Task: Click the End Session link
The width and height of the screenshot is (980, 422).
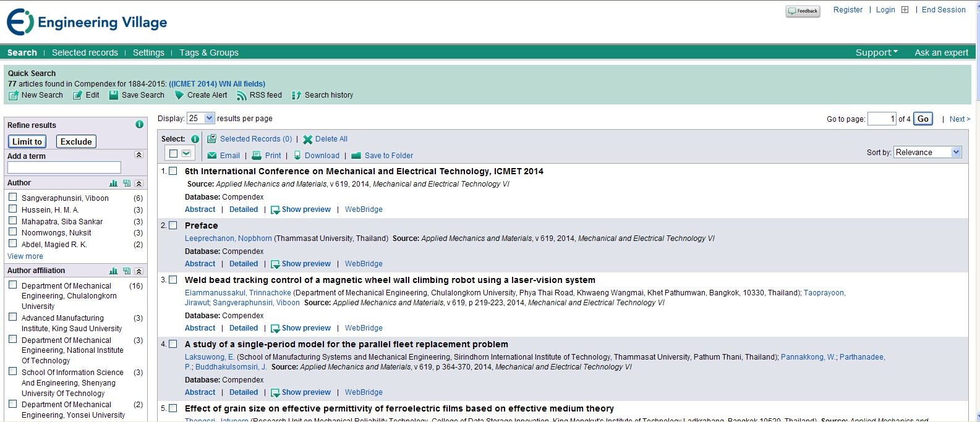Action: [x=944, y=10]
